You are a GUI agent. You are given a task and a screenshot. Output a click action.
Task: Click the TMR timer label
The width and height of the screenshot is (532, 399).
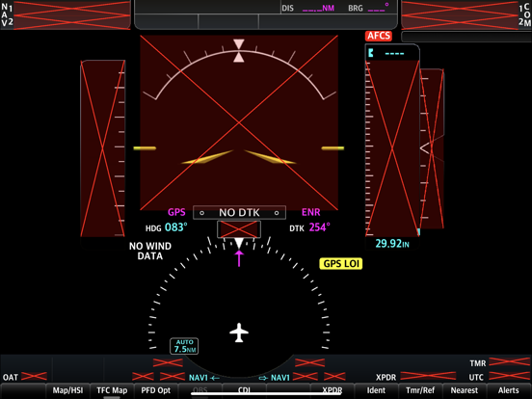[x=478, y=363]
